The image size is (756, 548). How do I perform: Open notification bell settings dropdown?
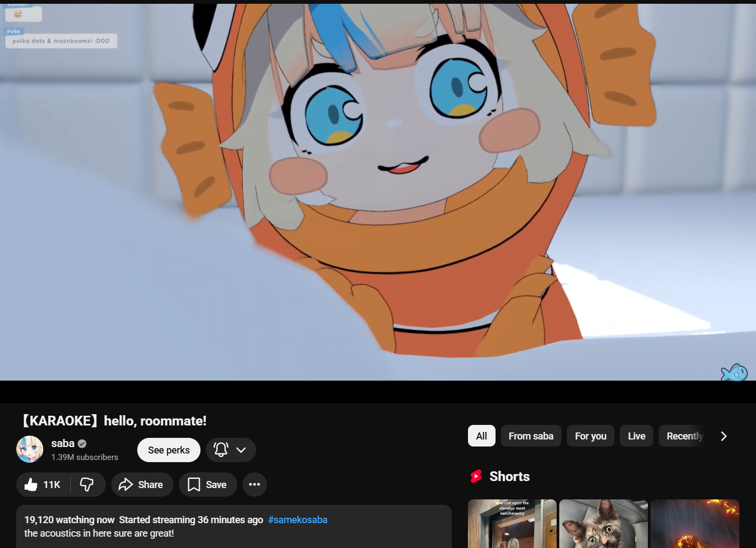(231, 450)
